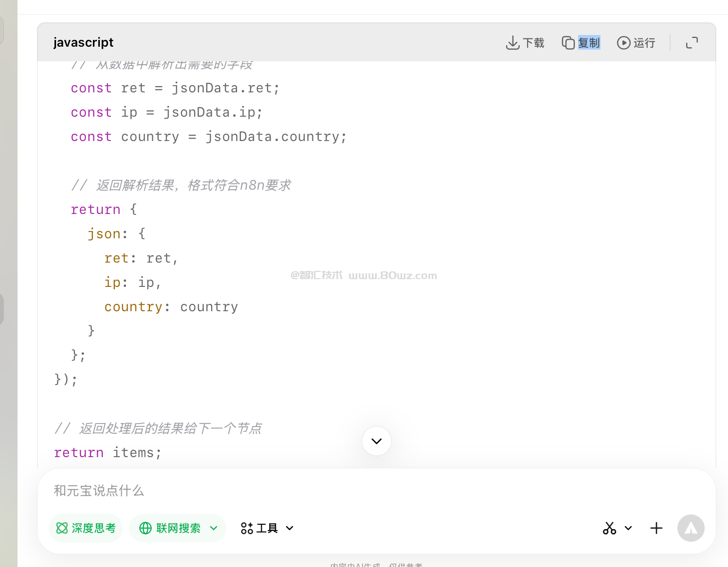This screenshot has width=728, height=567.
Task: Focus the 和元宝说点什么 message input
Action: point(292,491)
